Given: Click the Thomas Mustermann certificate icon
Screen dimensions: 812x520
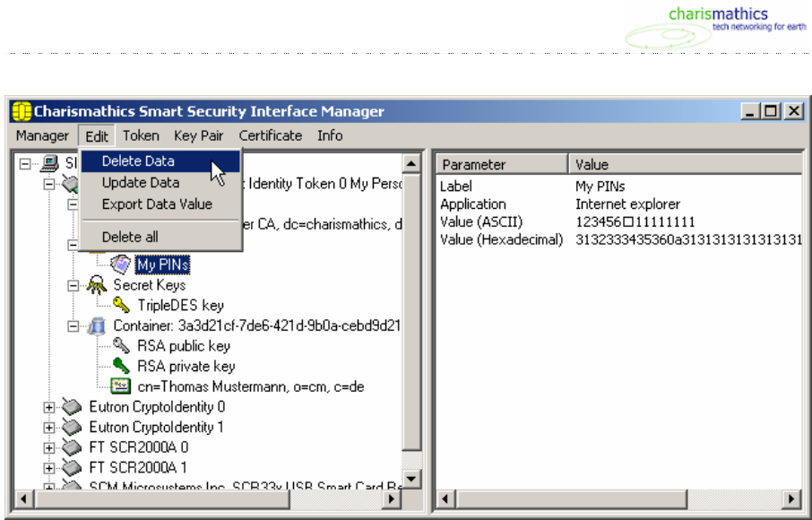Looking at the screenshot, I should click(x=121, y=386).
